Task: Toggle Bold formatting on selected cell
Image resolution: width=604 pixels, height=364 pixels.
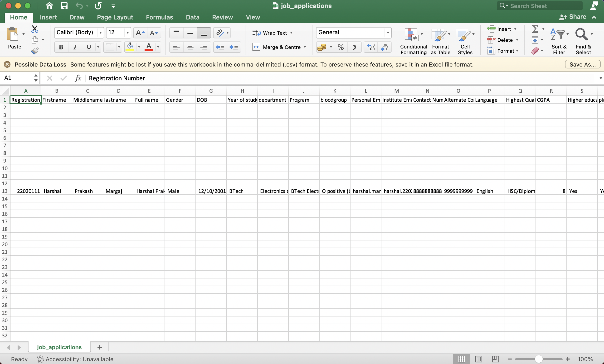Action: click(x=60, y=47)
